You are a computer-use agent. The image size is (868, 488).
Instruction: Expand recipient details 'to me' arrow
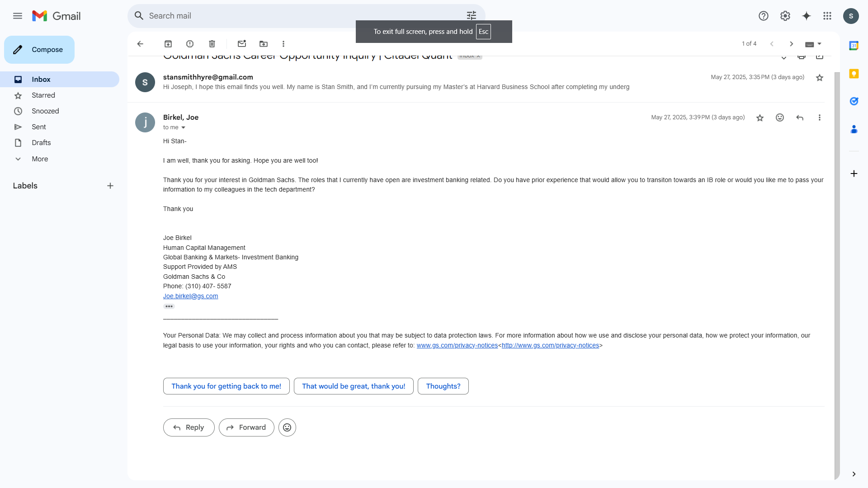[x=184, y=128]
